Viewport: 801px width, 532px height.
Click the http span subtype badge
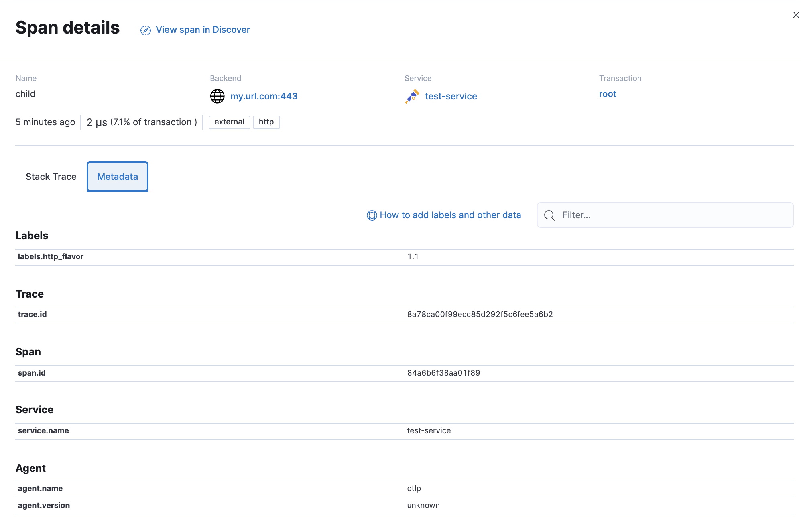point(266,122)
